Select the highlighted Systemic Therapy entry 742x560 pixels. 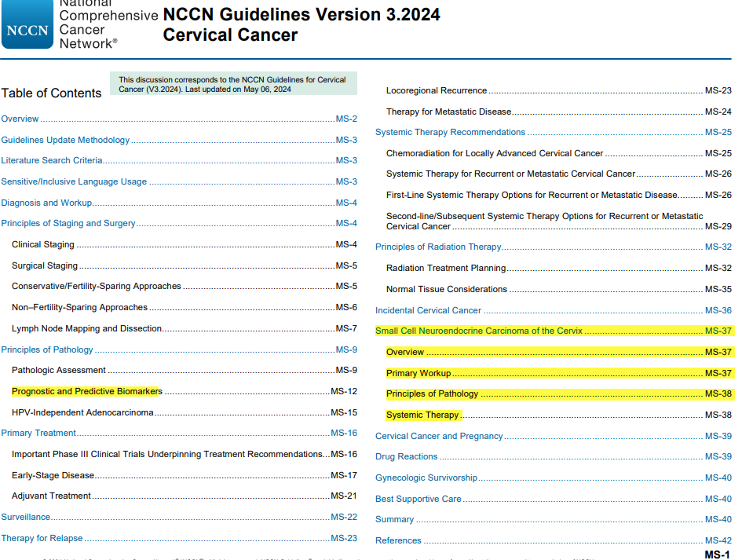click(x=559, y=415)
